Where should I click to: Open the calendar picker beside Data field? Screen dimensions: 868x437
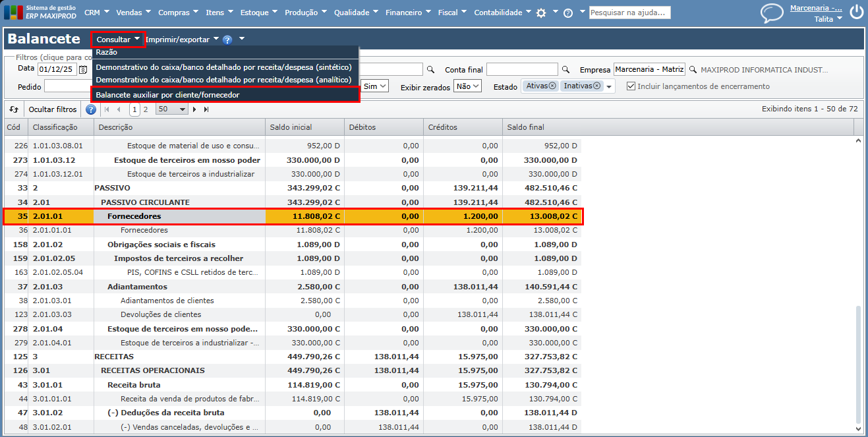pos(83,69)
